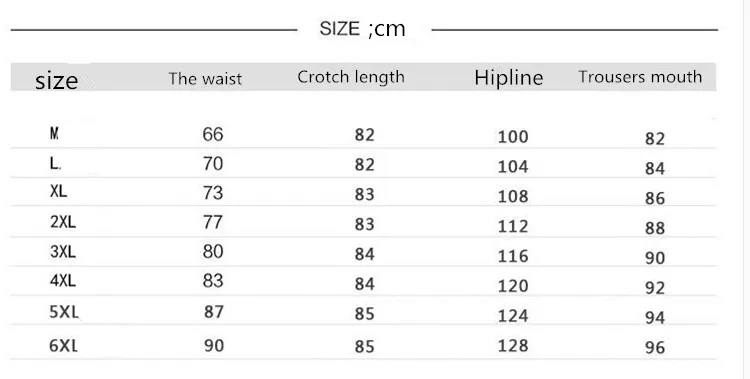Click the 'size' column header
The width and height of the screenshot is (750, 379).
pos(56,80)
